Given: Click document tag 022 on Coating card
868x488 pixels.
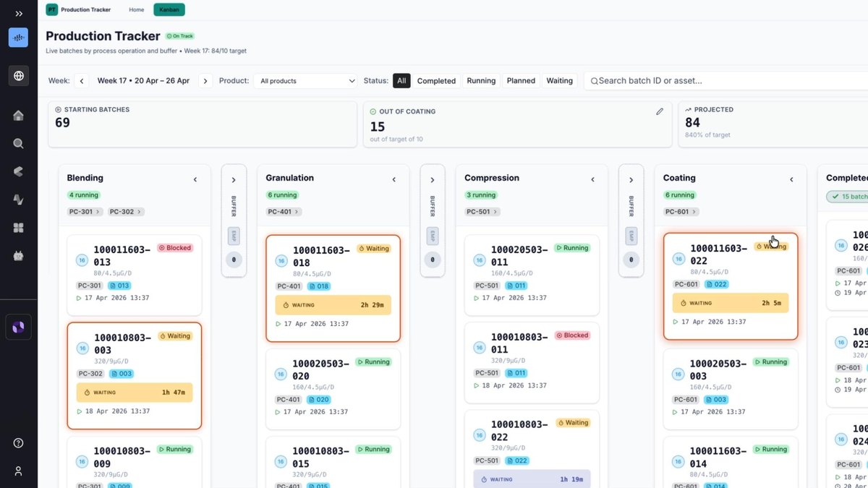Looking at the screenshot, I should coord(717,284).
